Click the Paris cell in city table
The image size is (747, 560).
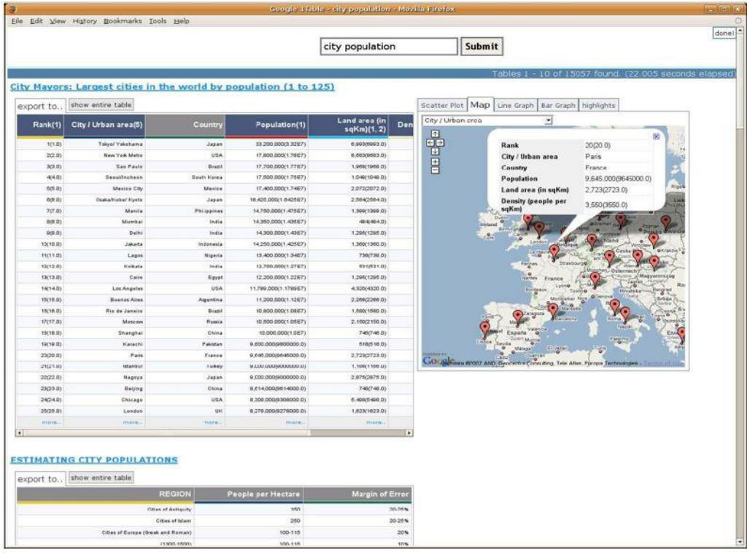[x=105, y=355]
